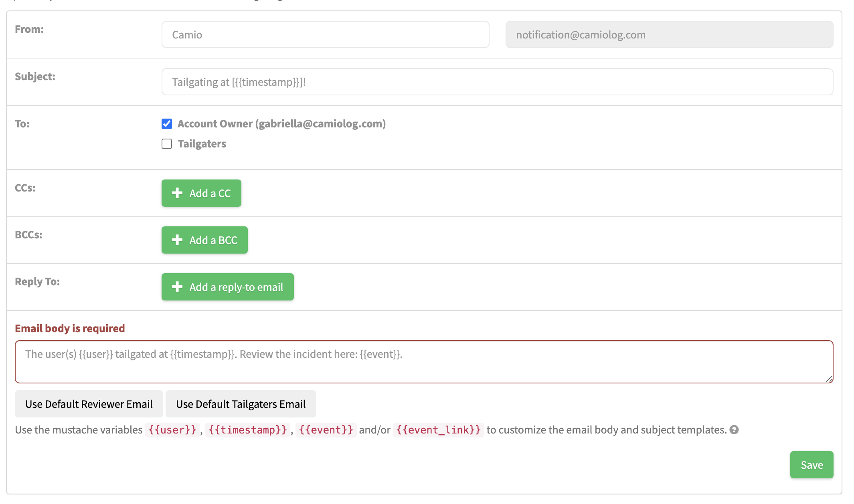Click the {{user}} mustache variable
Image resolution: width=854 pixels, height=504 pixels.
[x=172, y=430]
